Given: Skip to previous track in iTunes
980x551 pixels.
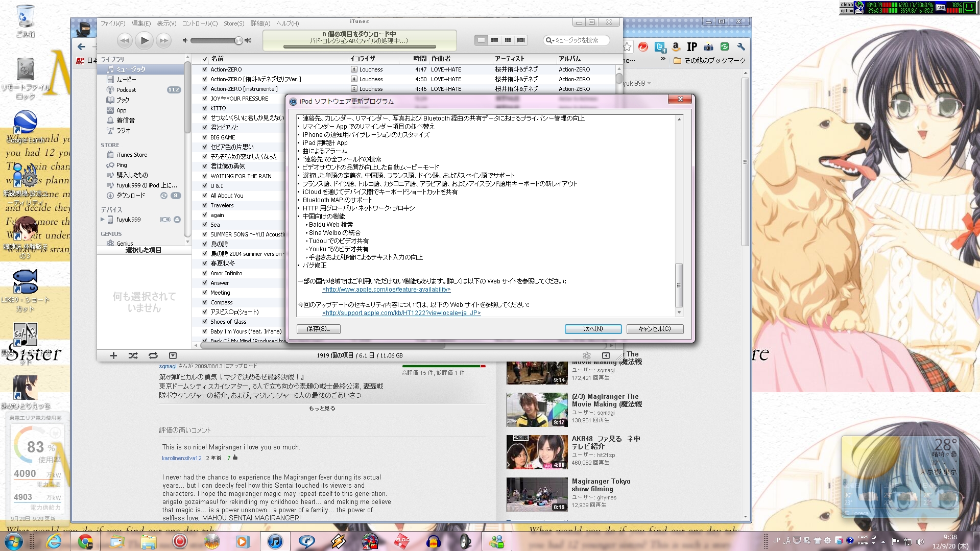Looking at the screenshot, I should click(x=124, y=40).
